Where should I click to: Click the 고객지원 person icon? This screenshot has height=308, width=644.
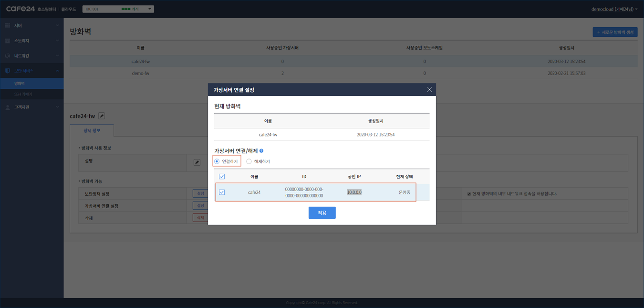coord(8,107)
